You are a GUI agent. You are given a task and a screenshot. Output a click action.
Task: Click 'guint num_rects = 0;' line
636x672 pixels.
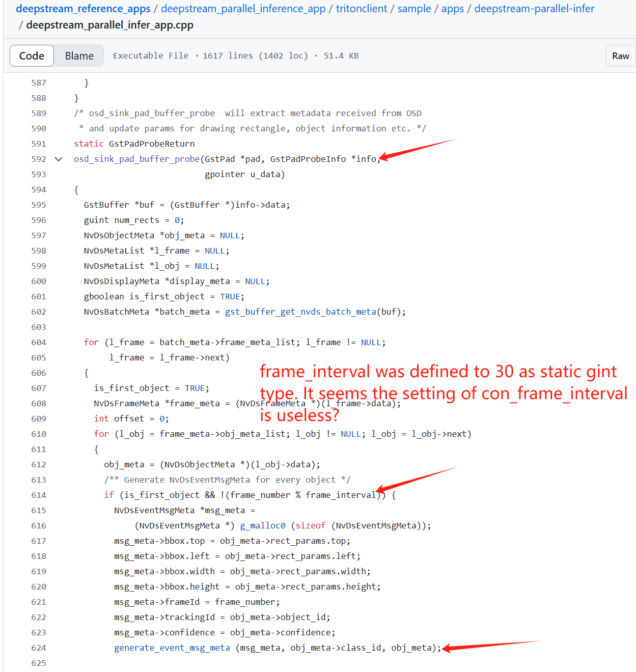click(134, 220)
